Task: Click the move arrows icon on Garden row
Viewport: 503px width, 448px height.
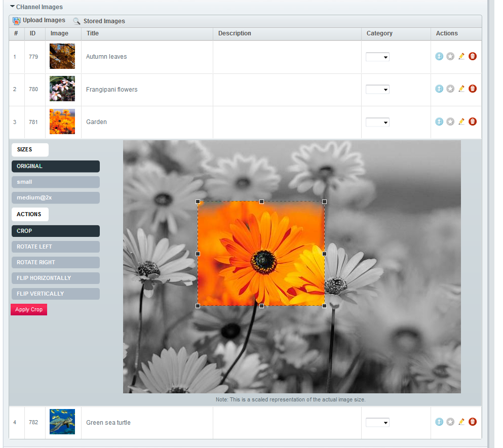Action: click(439, 121)
